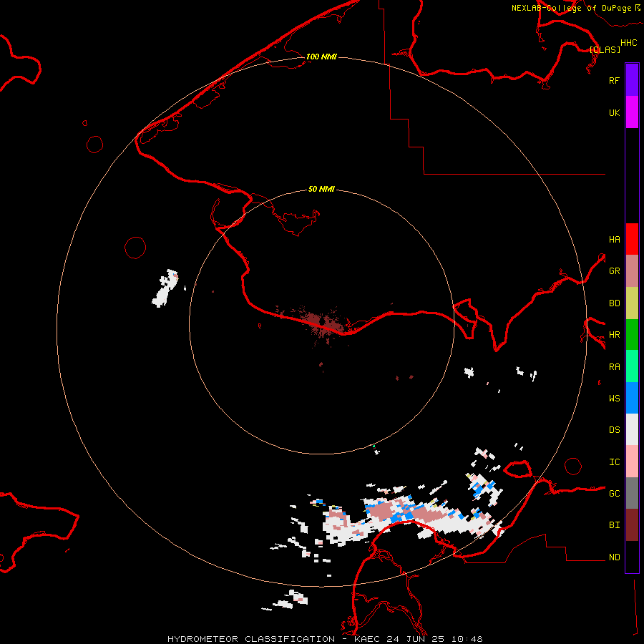Click the 24 JUN 25 date text
This screenshot has width=644, height=644.
416,639
